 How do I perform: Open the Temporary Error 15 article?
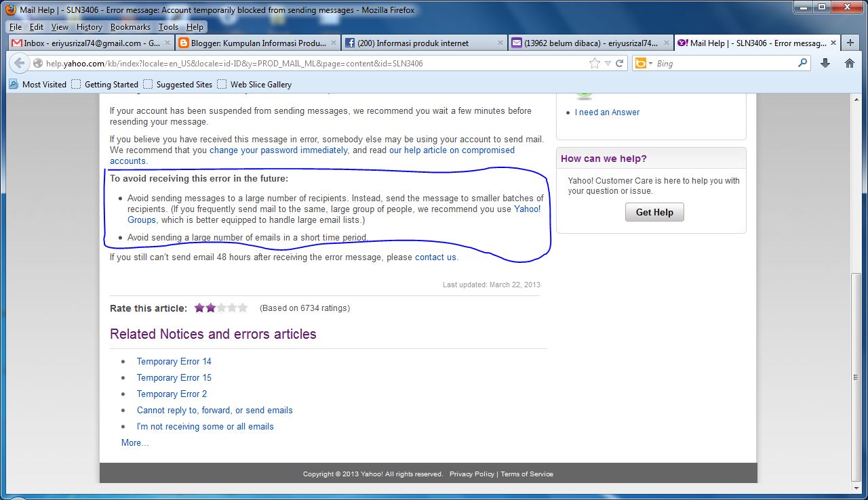pos(174,378)
